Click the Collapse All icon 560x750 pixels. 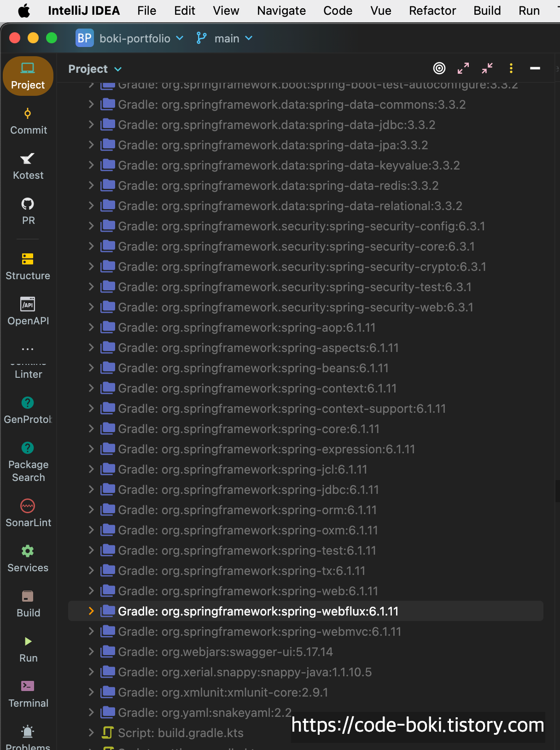(x=487, y=69)
